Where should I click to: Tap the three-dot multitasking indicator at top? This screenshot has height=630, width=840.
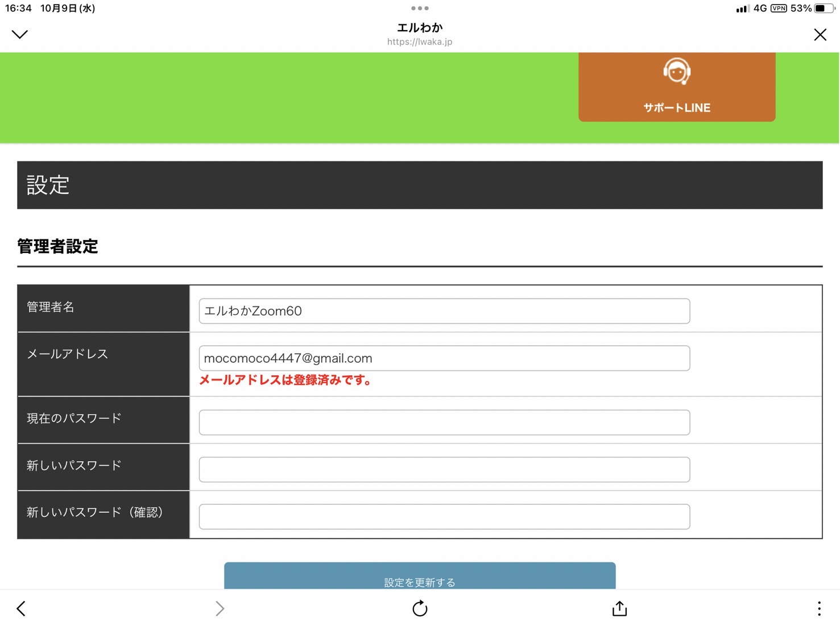coord(420,9)
